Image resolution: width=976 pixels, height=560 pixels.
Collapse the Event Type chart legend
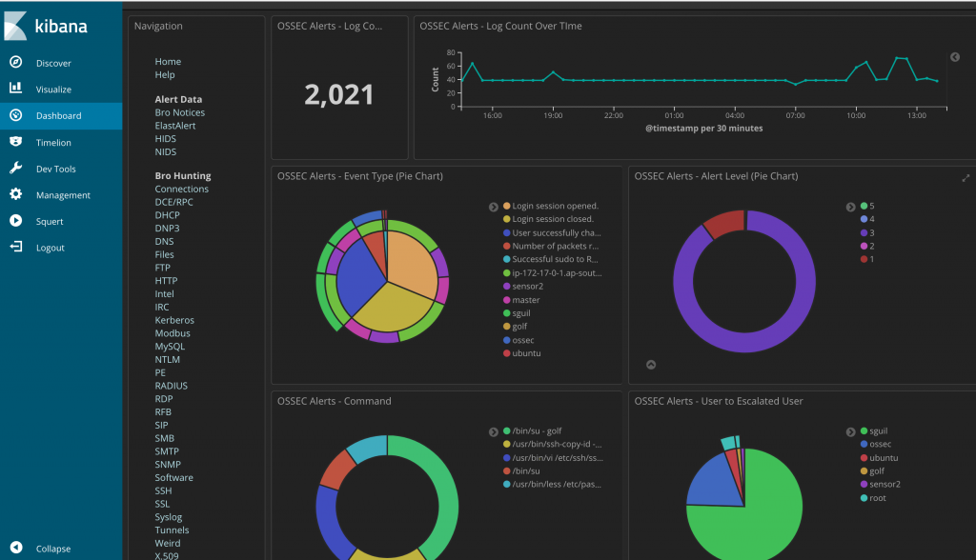tap(493, 206)
